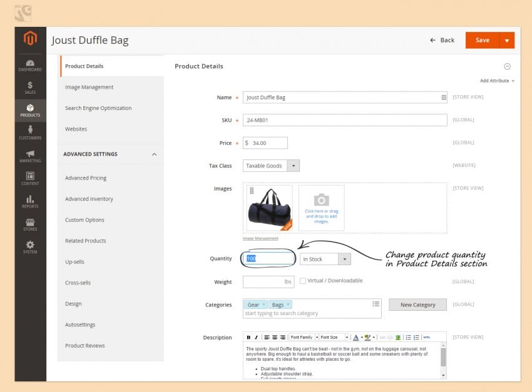
Task: Collapse the Advanced Settings section
Action: click(x=154, y=154)
